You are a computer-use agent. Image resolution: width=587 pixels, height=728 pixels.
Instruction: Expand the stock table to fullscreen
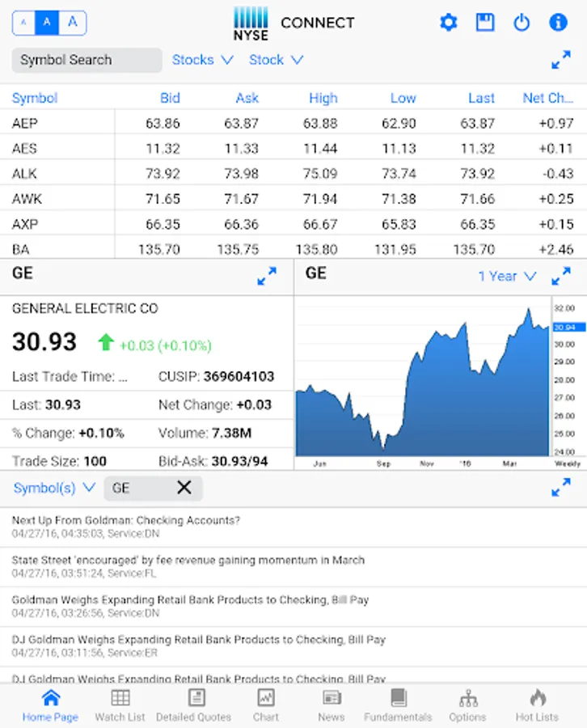coord(561,59)
